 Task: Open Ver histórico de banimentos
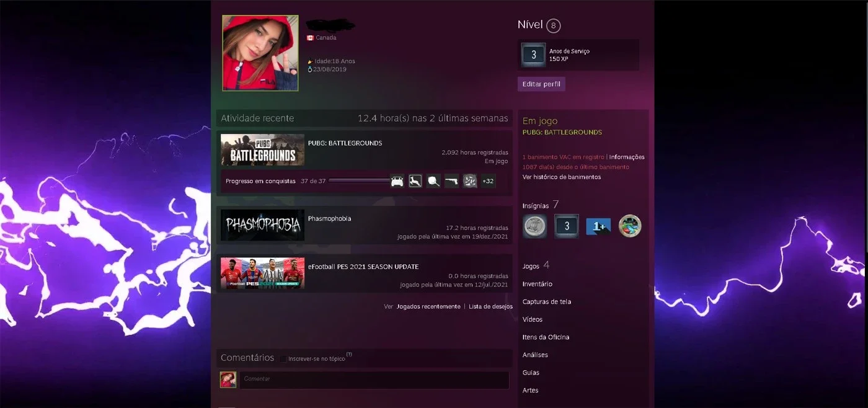coord(562,177)
